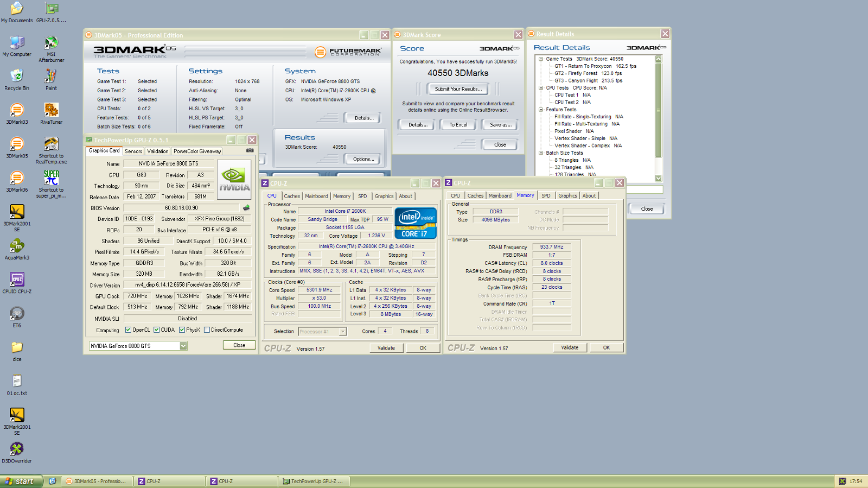Open Caches tab in right CPU-Z
Viewport: 868px width, 488px height.
point(475,196)
